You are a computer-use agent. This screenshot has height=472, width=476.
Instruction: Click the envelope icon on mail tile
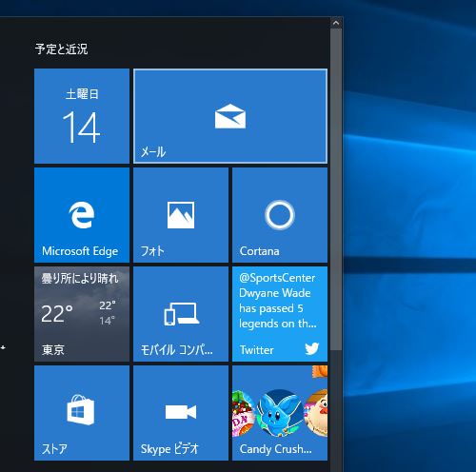230,116
